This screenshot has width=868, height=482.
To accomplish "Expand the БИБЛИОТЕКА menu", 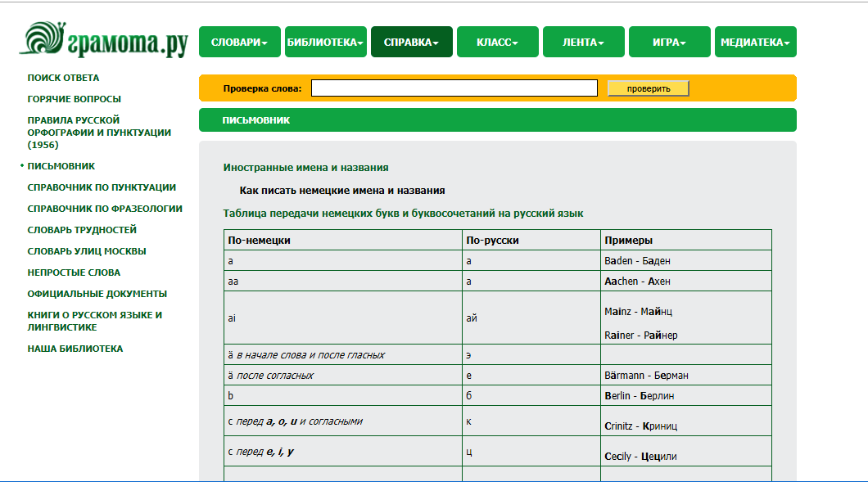I will (326, 42).
